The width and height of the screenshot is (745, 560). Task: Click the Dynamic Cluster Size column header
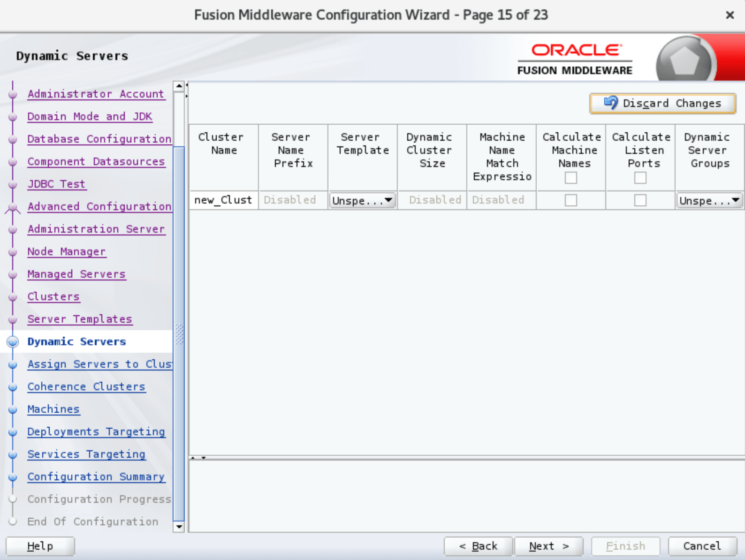[432, 158]
